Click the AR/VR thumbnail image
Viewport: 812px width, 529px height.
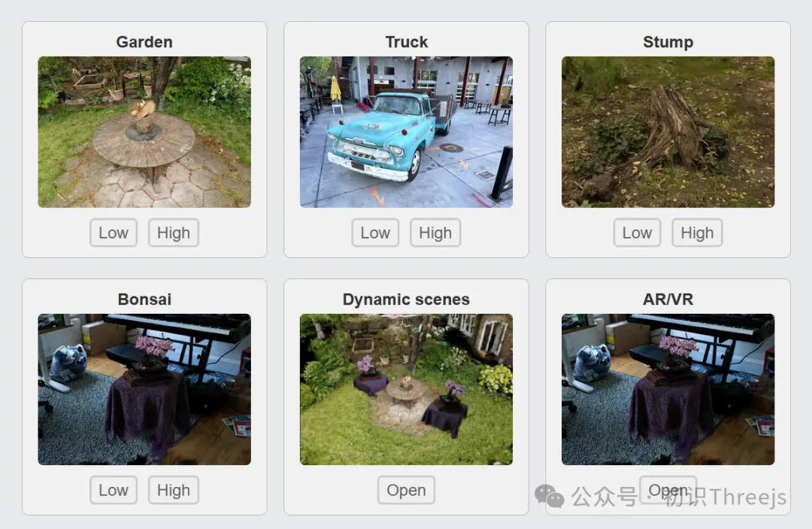click(668, 389)
